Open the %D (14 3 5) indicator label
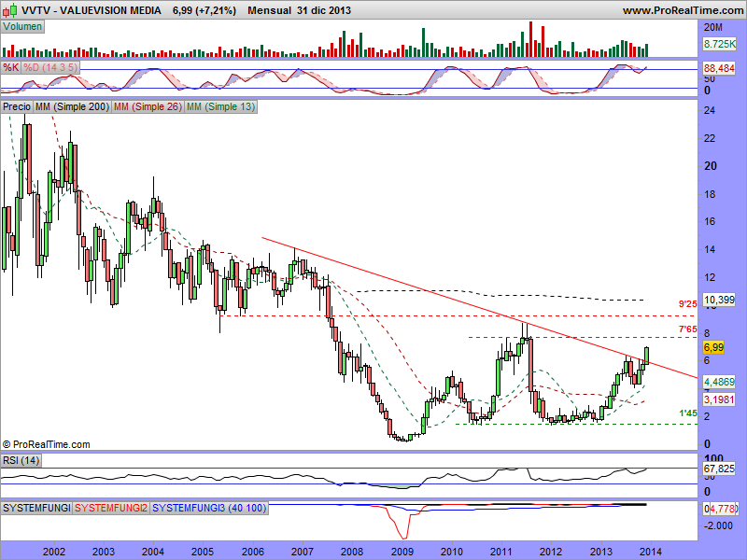747x560 pixels. point(50,67)
